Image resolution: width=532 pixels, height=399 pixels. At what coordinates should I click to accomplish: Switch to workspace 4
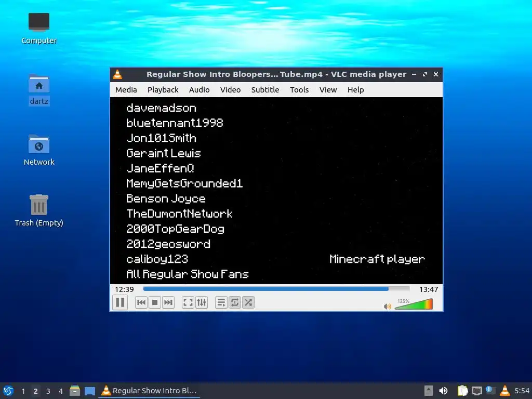(61, 391)
